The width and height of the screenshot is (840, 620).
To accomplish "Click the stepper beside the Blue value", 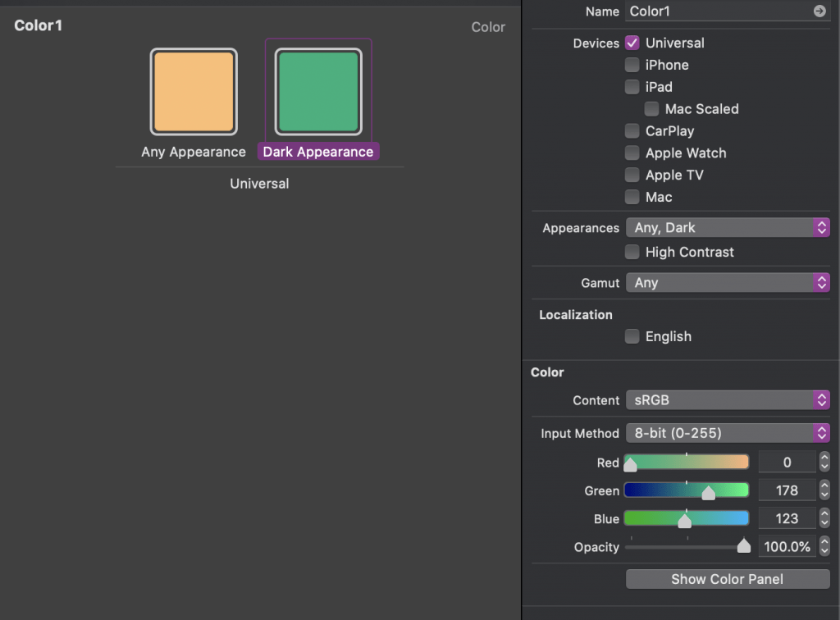I will pyautogui.click(x=824, y=518).
